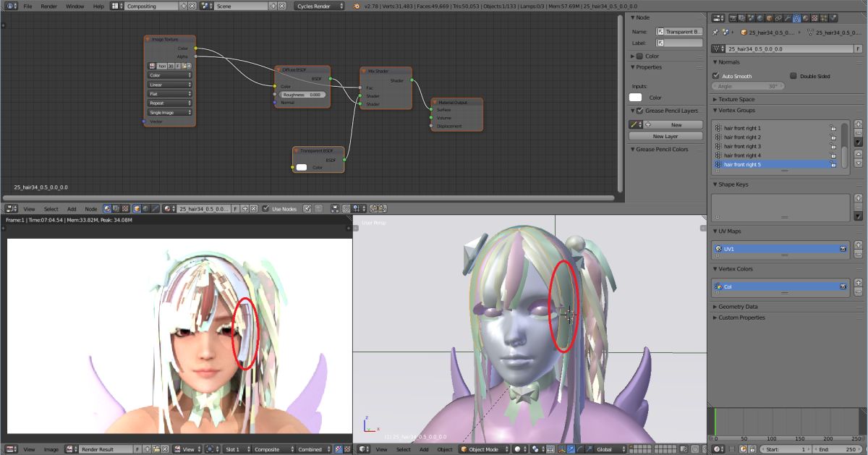Click the node Name field Transparent B...
This screenshot has height=455, width=868.
(679, 32)
